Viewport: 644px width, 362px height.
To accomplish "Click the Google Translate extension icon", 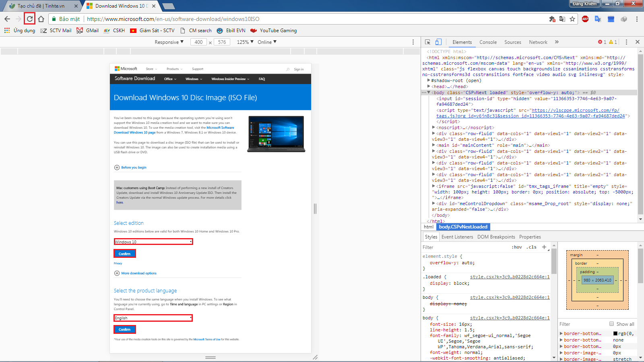I will click(598, 19).
